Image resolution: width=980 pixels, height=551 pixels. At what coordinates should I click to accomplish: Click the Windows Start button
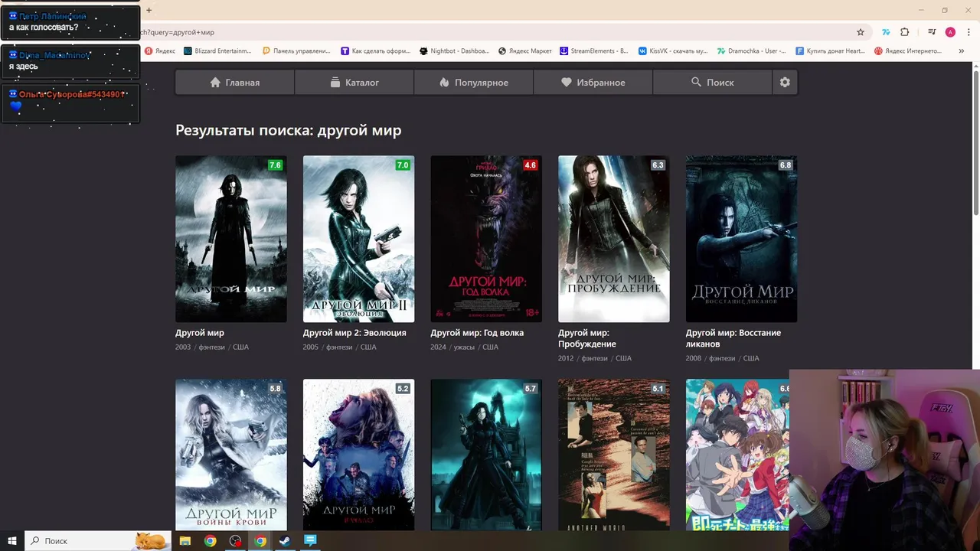pyautogui.click(x=12, y=541)
